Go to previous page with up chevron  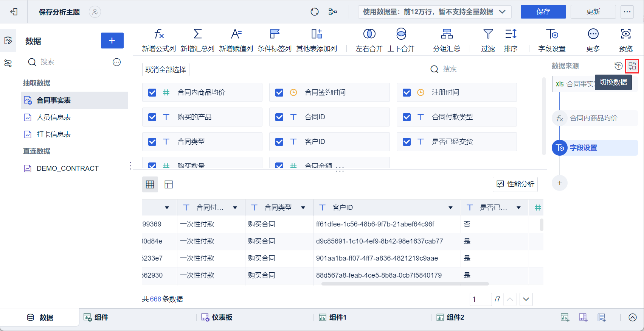[510, 299]
